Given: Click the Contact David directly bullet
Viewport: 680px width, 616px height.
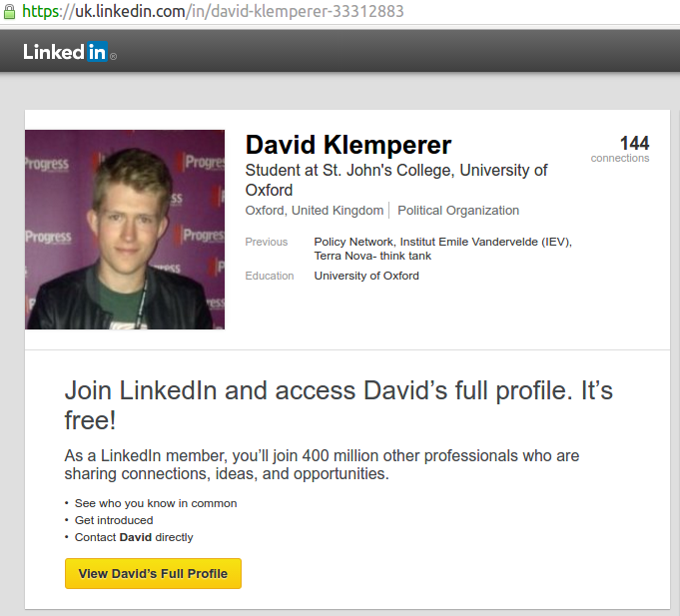Looking at the screenshot, I should click(x=134, y=537).
